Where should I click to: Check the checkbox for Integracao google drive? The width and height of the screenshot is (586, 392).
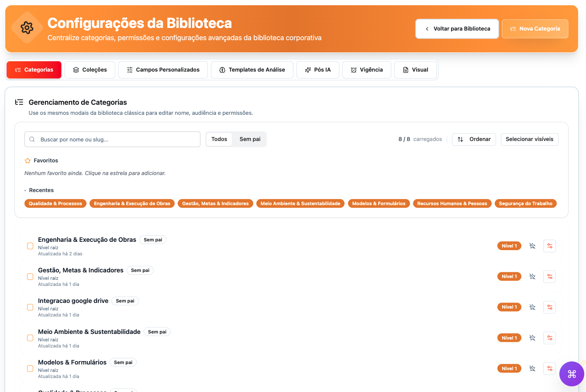[30, 307]
